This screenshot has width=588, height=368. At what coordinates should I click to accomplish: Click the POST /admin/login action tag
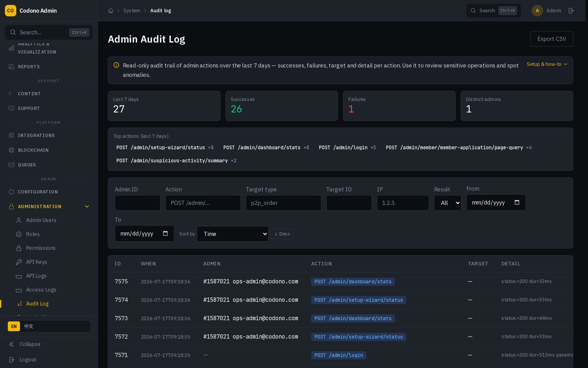click(339, 355)
